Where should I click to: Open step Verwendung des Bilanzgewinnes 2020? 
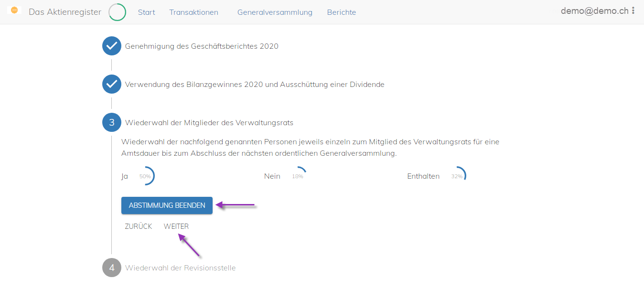pyautogui.click(x=255, y=85)
